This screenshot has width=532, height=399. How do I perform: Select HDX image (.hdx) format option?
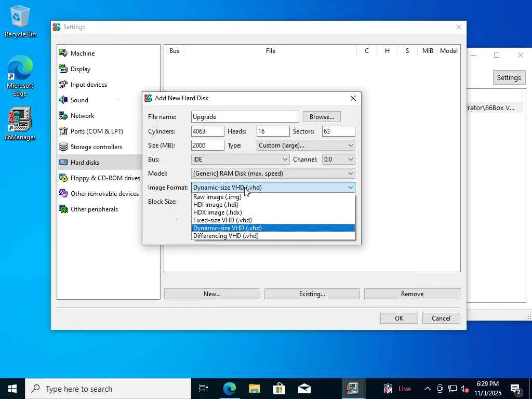tap(273, 212)
